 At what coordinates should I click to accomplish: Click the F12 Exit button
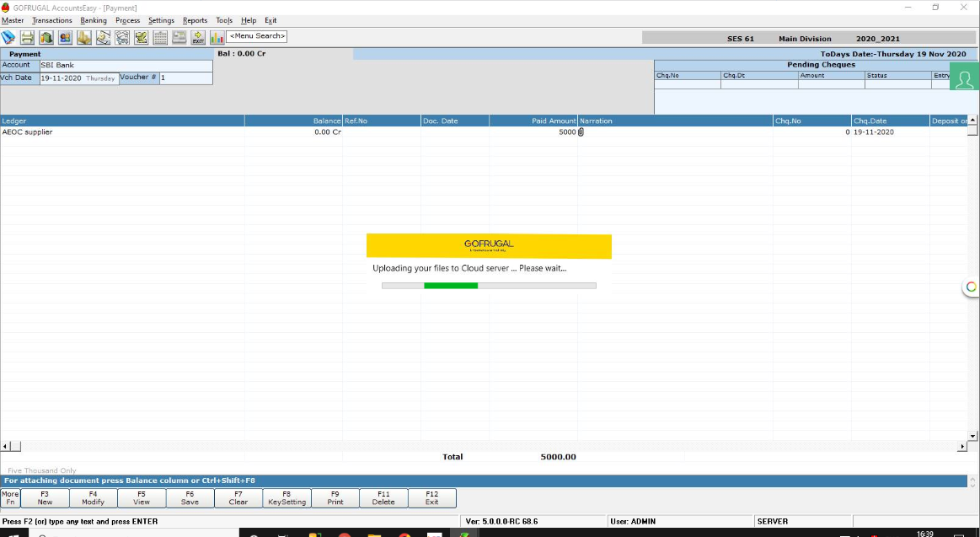(x=432, y=498)
